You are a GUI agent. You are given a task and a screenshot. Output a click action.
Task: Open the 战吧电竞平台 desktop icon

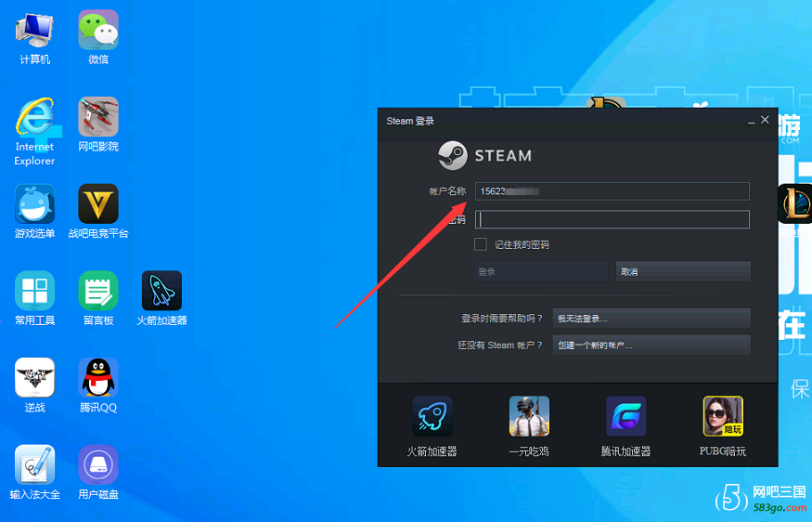click(98, 203)
